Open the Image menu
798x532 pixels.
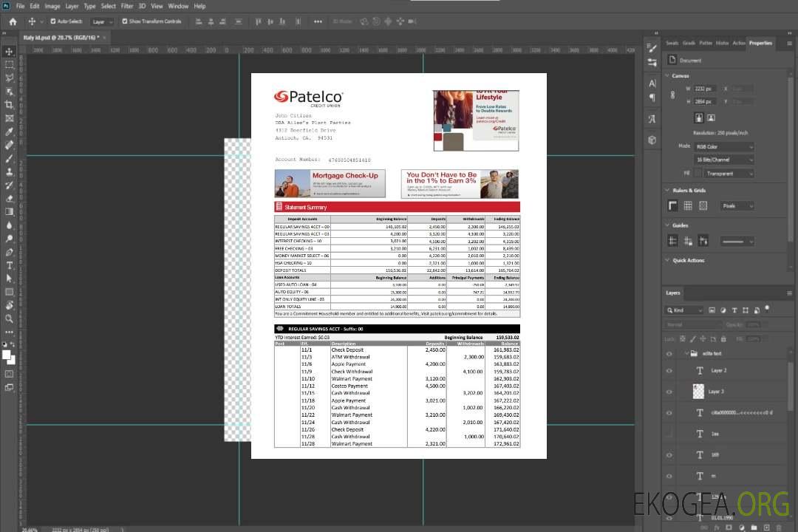52,6
